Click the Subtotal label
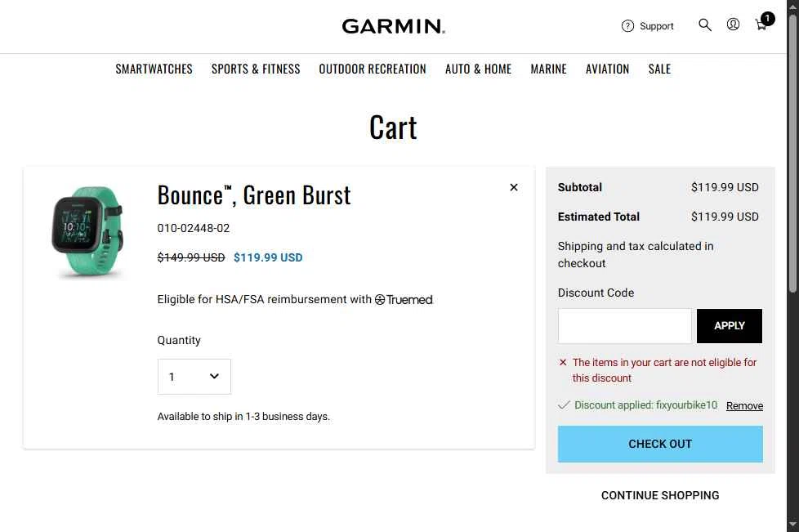This screenshot has width=799, height=532. [x=579, y=187]
